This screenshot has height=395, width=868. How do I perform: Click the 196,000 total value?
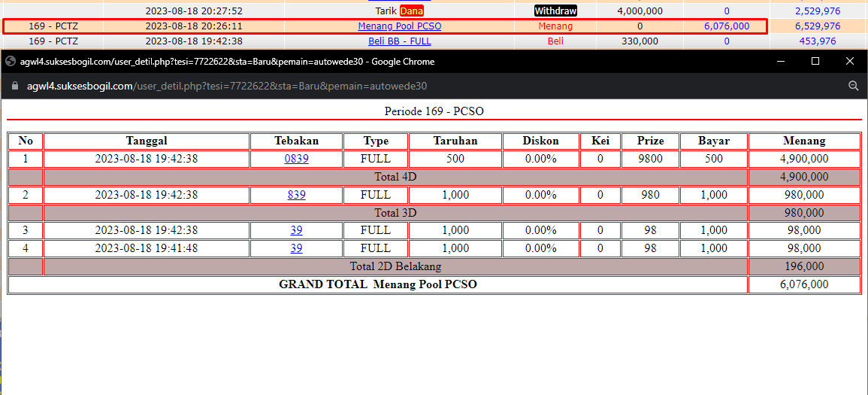click(804, 266)
